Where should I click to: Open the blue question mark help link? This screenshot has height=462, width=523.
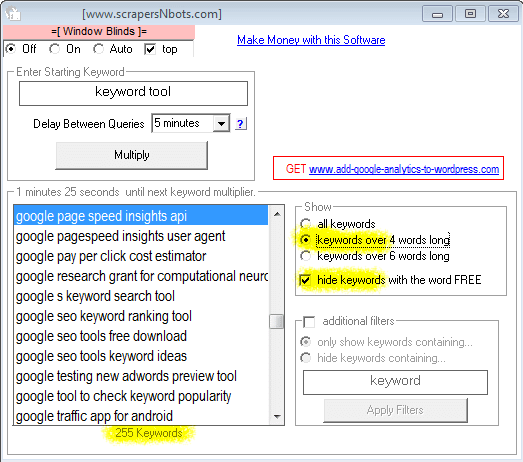[x=240, y=124]
